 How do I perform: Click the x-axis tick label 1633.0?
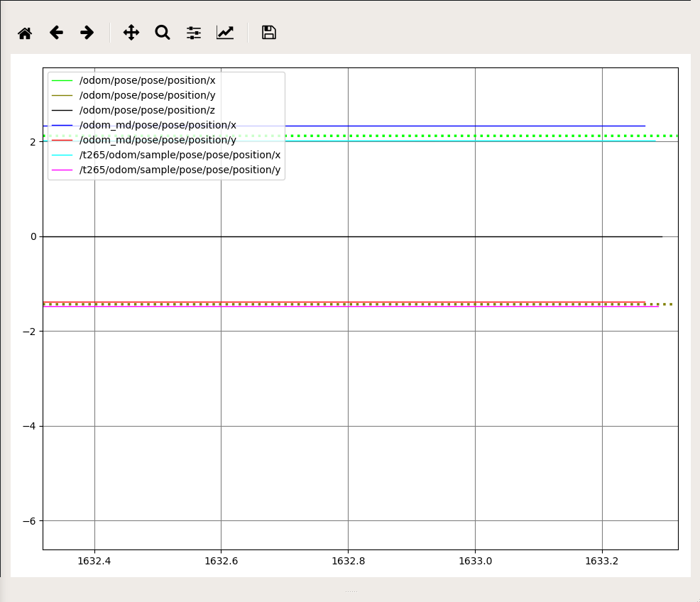click(475, 561)
